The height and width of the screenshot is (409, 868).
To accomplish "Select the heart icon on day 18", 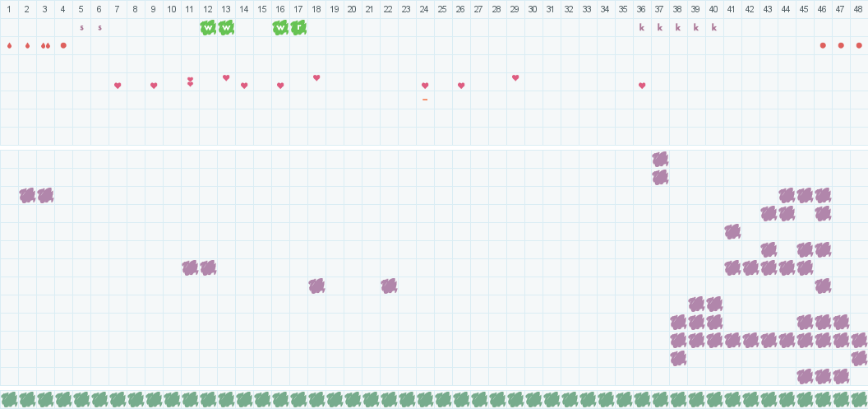I will 316,77.
